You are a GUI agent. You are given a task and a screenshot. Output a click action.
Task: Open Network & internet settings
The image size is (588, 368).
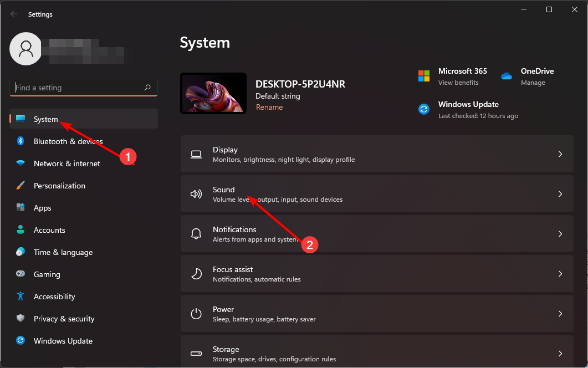(67, 163)
